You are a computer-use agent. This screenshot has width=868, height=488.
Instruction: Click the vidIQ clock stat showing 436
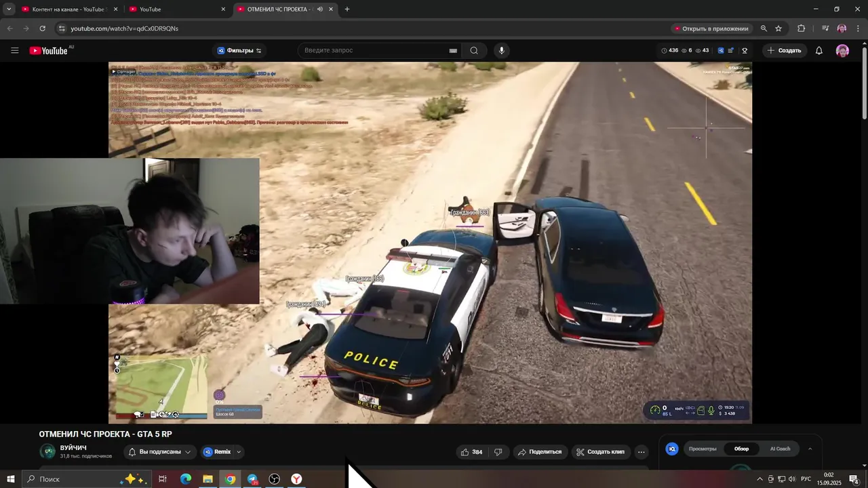point(669,50)
